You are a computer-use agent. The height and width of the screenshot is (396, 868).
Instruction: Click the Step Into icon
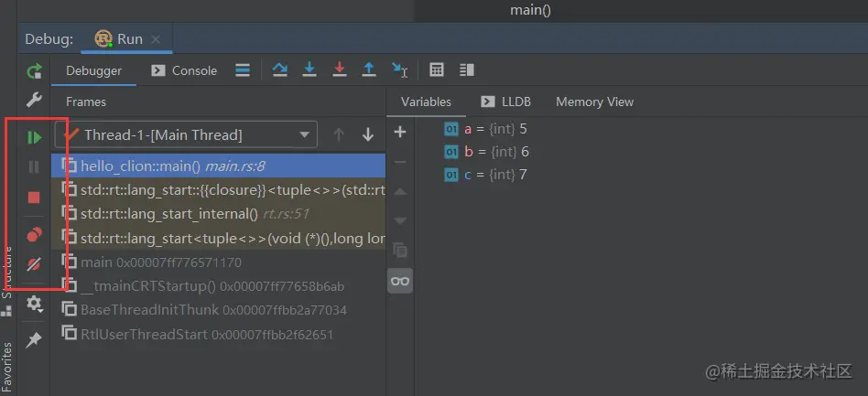(x=309, y=70)
